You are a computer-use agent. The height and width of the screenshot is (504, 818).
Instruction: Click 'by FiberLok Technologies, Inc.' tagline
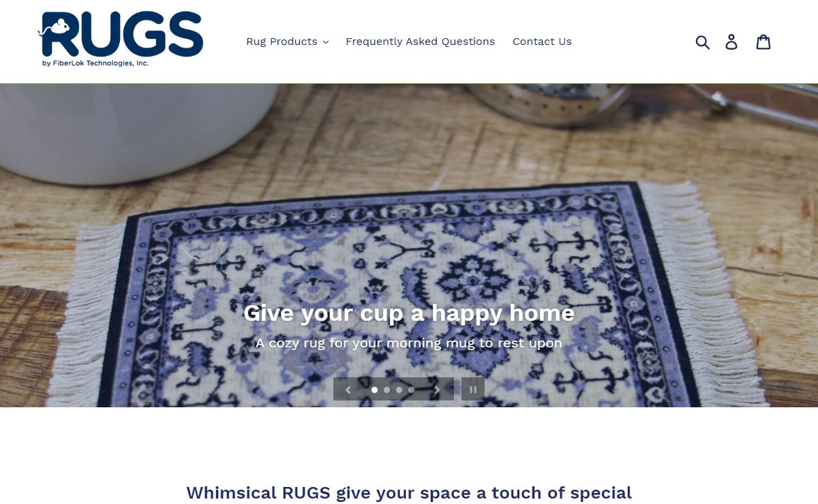(x=95, y=63)
